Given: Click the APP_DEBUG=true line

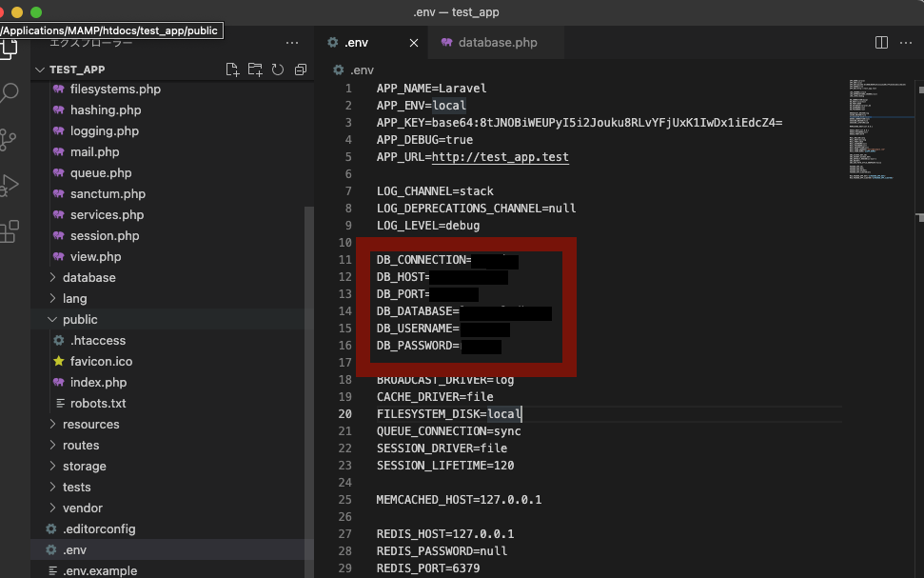Looking at the screenshot, I should (x=424, y=140).
